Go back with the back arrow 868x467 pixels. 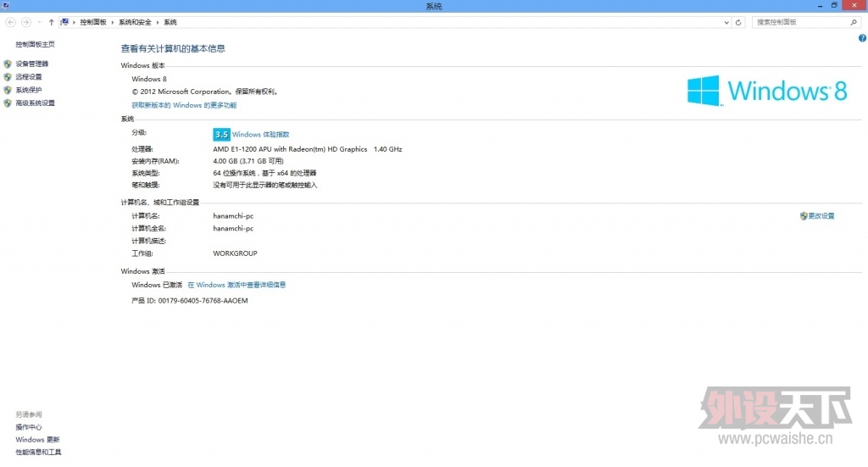click(10, 22)
